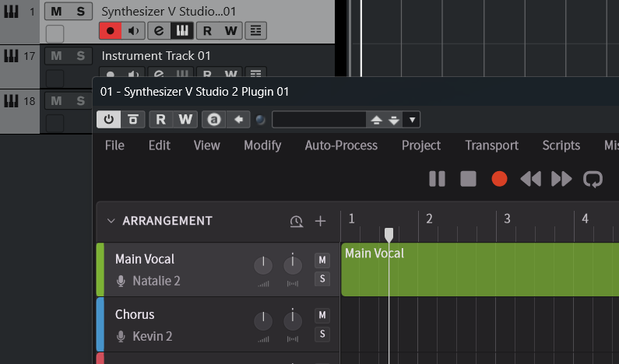This screenshot has height=364, width=619.
Task: Click the Chorus blue track color strip
Action: pos(100,324)
